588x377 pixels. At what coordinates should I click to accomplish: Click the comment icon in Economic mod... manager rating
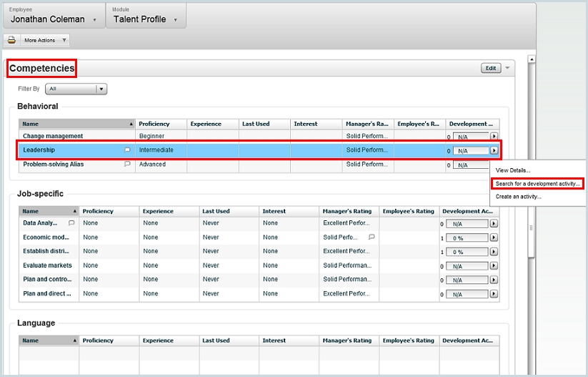[x=372, y=237]
